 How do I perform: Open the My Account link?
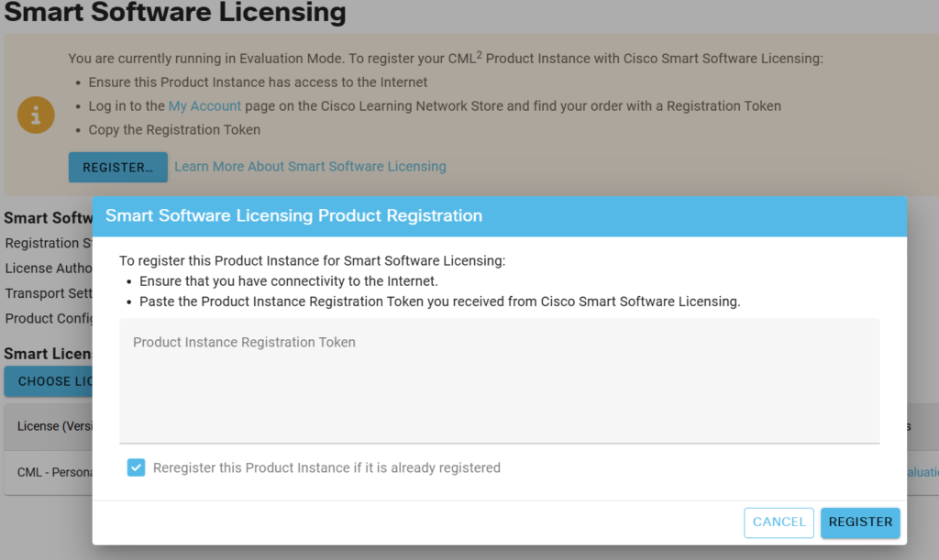(204, 106)
